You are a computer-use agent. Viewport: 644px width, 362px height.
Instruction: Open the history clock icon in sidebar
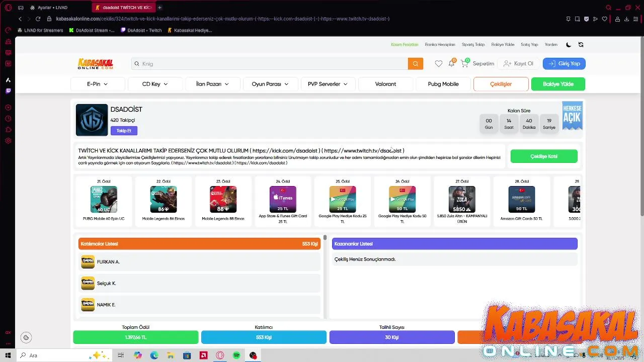[x=8, y=119]
